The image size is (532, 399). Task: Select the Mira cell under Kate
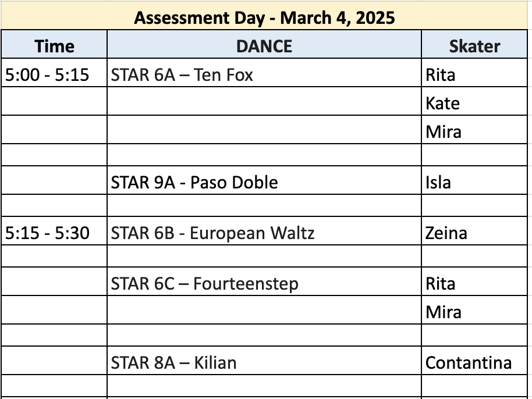point(474,130)
